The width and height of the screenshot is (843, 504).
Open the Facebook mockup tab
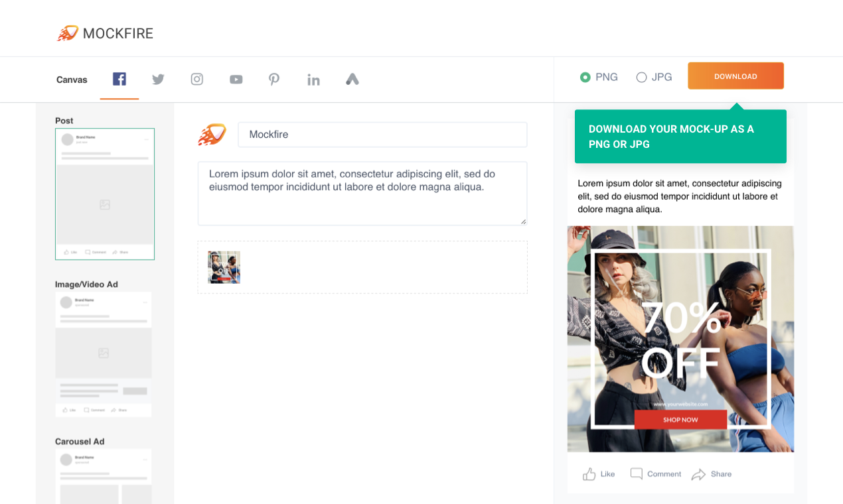click(119, 79)
